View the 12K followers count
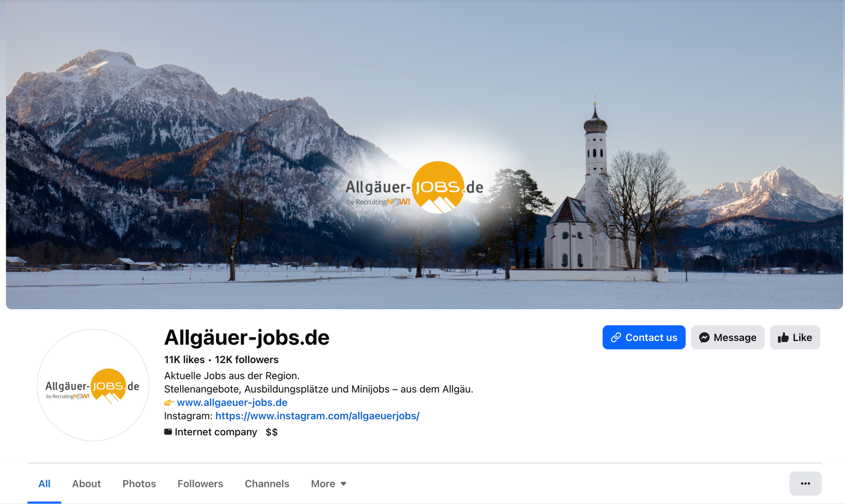 coord(247,359)
